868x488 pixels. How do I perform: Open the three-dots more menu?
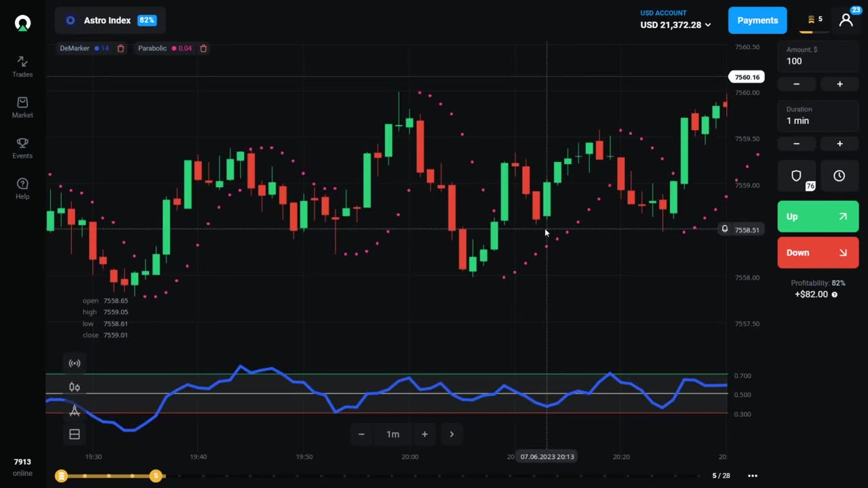(752, 476)
